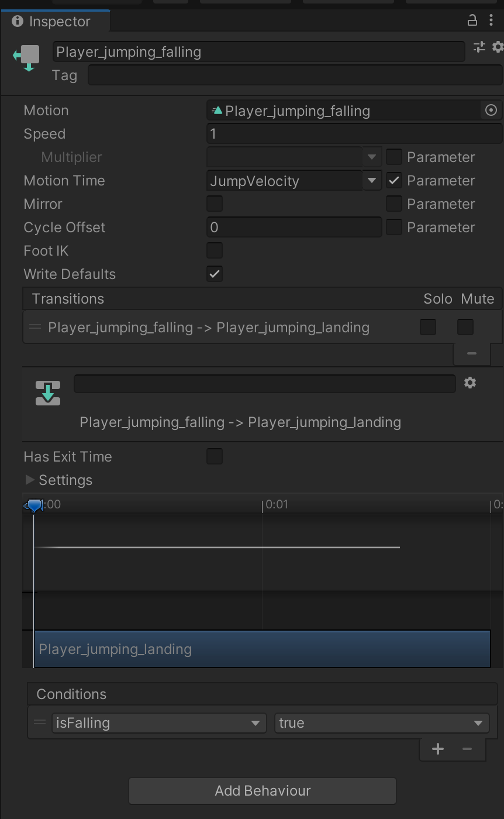Image resolution: width=504 pixels, height=819 pixels.
Task: Click the drag handle of isFalling condition
Action: pos(40,722)
